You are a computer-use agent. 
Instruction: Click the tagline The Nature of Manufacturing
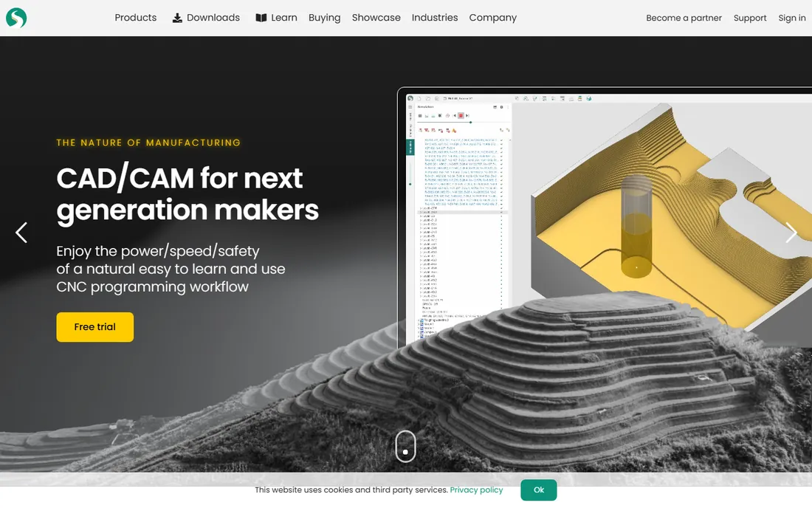click(x=148, y=143)
